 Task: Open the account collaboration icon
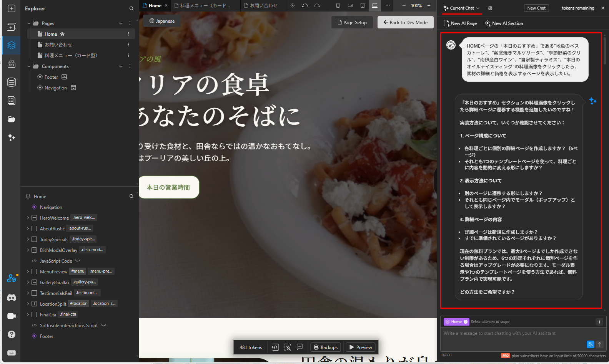coord(12,278)
